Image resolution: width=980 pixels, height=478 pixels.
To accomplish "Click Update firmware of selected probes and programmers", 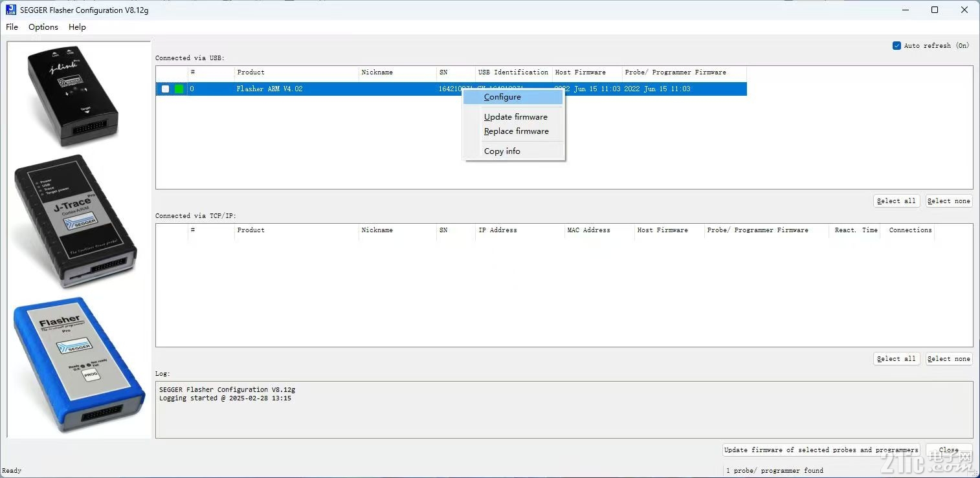I will click(x=821, y=450).
